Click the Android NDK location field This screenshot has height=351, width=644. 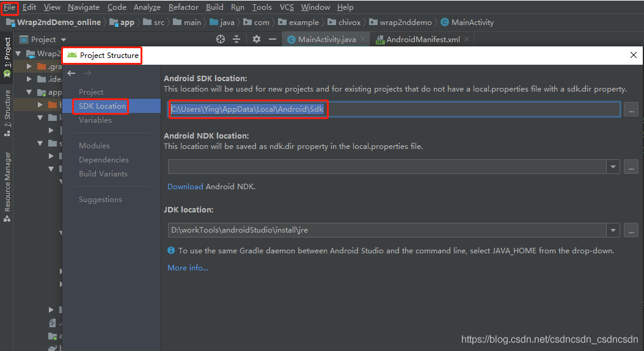(x=387, y=167)
